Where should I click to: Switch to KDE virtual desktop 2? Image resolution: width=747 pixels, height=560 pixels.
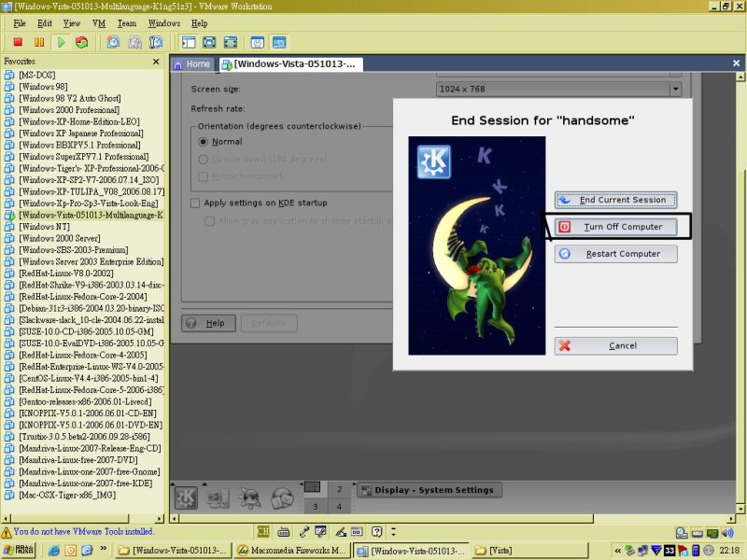click(x=339, y=489)
